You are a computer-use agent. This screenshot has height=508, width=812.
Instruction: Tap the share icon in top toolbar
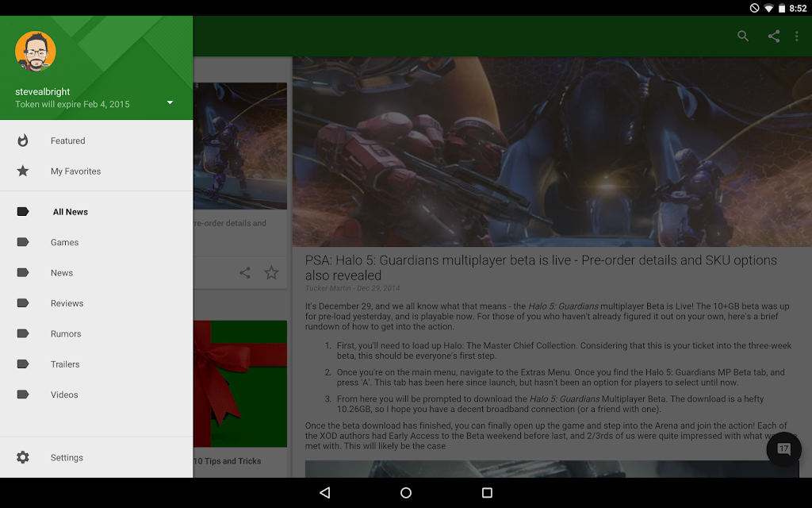pos(774,36)
